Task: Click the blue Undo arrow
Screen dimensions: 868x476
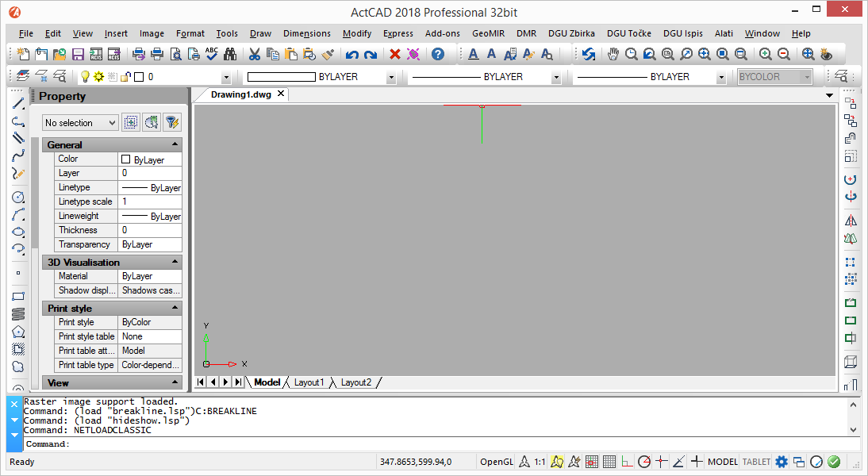Action: (352, 54)
